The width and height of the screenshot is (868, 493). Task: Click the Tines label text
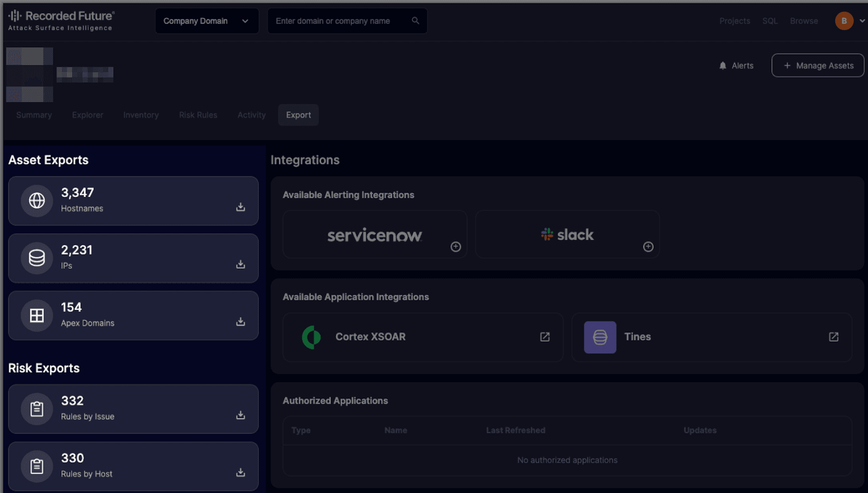(x=637, y=337)
